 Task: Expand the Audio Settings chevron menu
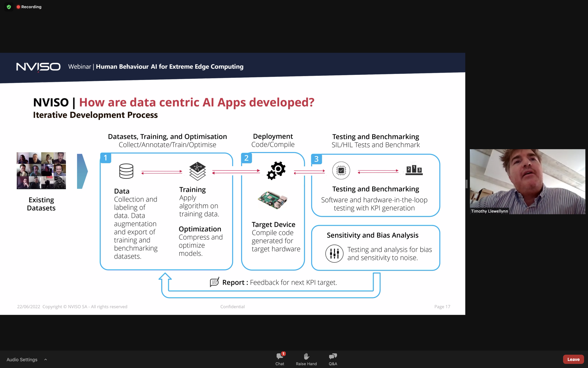[45, 359]
